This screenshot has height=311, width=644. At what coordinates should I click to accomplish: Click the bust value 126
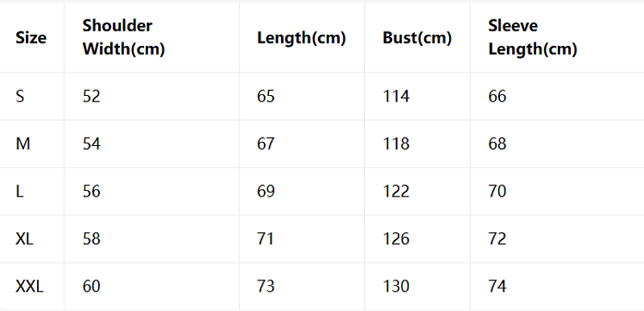pyautogui.click(x=396, y=239)
